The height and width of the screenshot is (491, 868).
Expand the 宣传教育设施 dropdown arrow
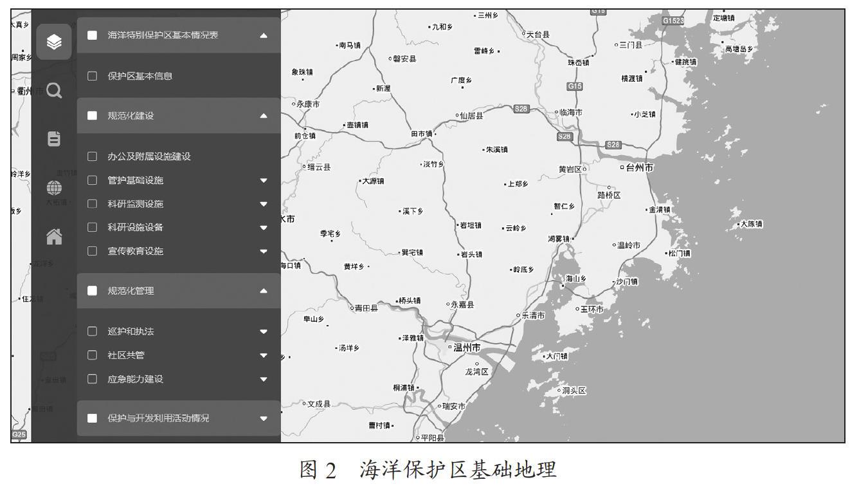point(264,251)
